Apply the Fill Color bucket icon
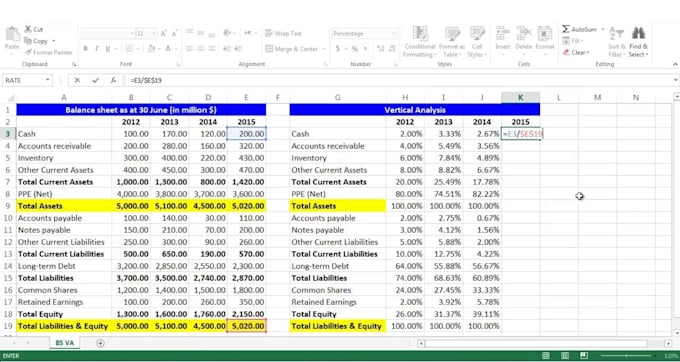Image resolution: width=680 pixels, height=362 pixels. pyautogui.click(x=151, y=49)
